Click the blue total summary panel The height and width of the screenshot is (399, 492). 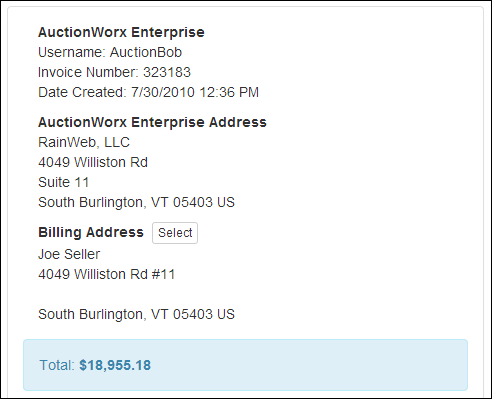[x=245, y=365]
